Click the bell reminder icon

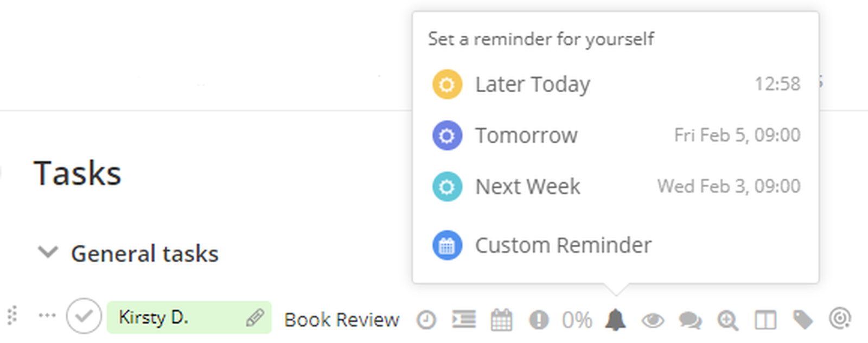click(x=615, y=320)
